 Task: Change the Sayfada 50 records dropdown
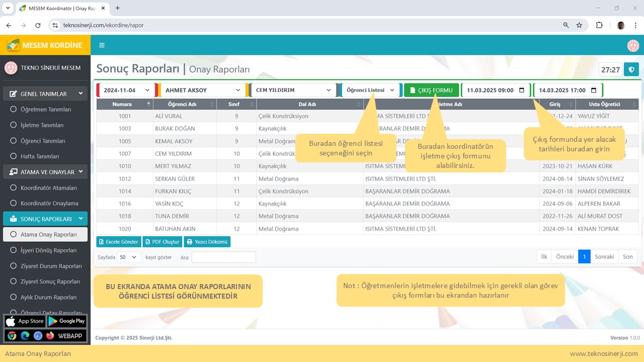pyautogui.click(x=129, y=257)
